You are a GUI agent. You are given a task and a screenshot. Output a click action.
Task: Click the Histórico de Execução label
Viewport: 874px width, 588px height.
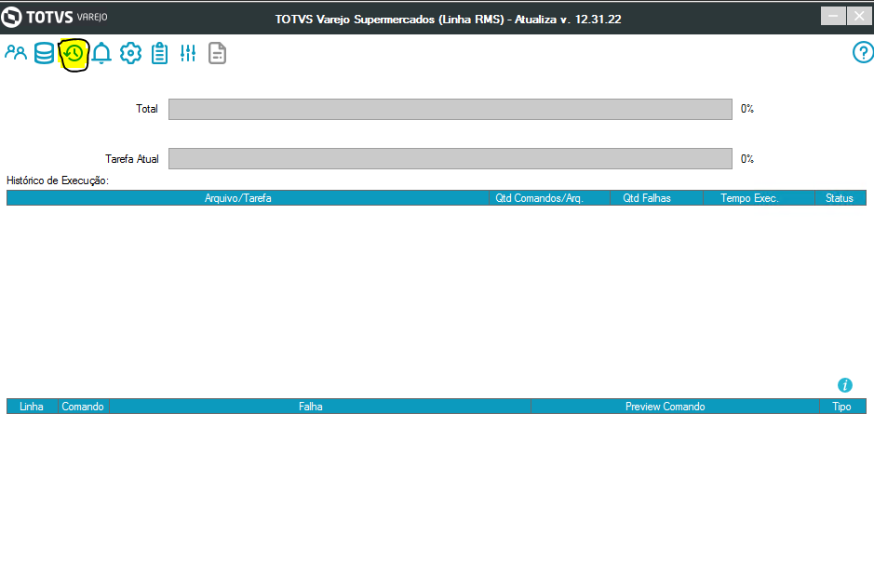click(x=58, y=180)
